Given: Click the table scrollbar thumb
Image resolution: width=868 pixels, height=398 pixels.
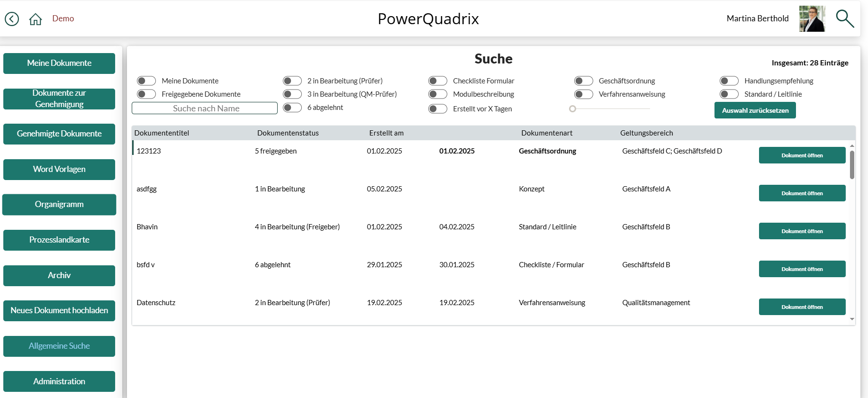Looking at the screenshot, I should (x=852, y=165).
